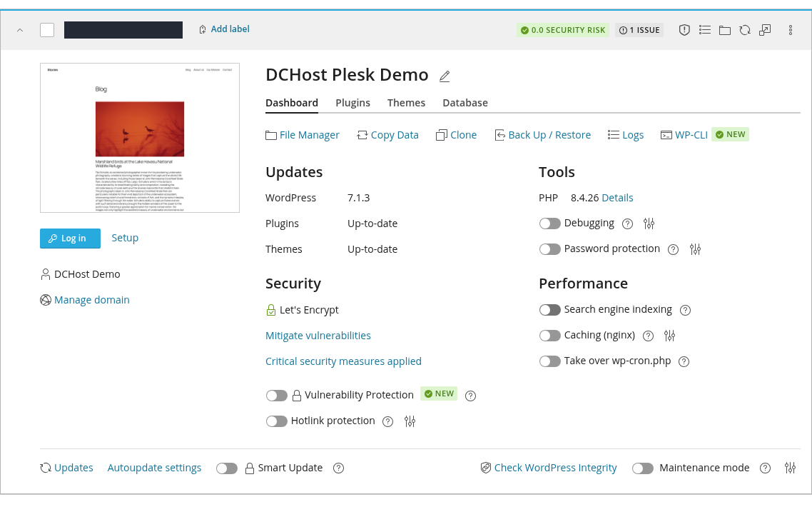Click the Log in button
Image resolution: width=812 pixels, height=507 pixels.
70,239
